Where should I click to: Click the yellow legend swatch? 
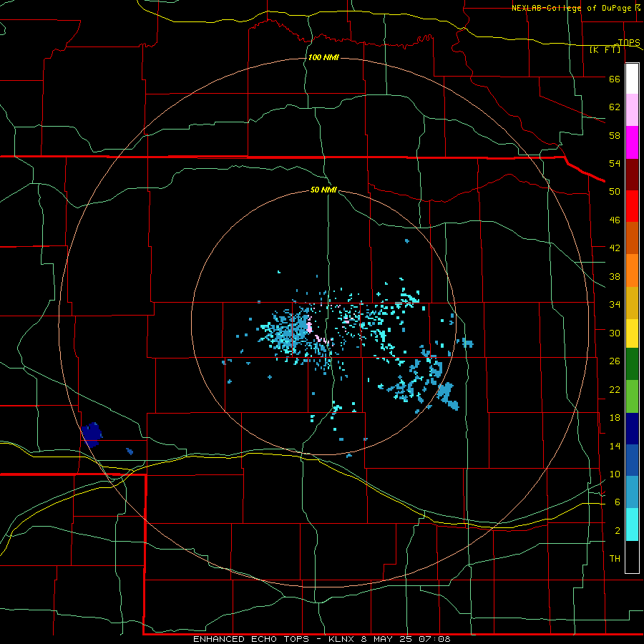point(632,333)
